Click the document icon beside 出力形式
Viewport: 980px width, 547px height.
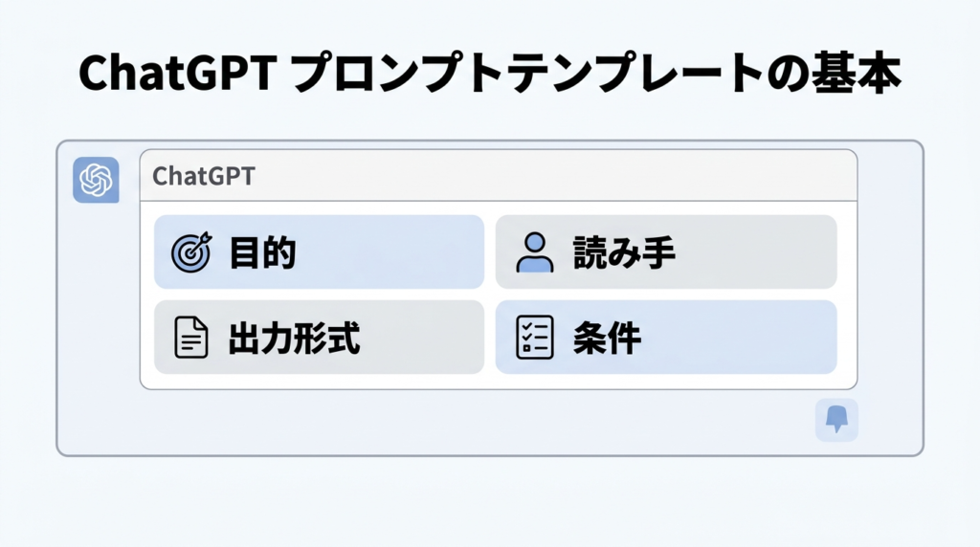click(190, 339)
